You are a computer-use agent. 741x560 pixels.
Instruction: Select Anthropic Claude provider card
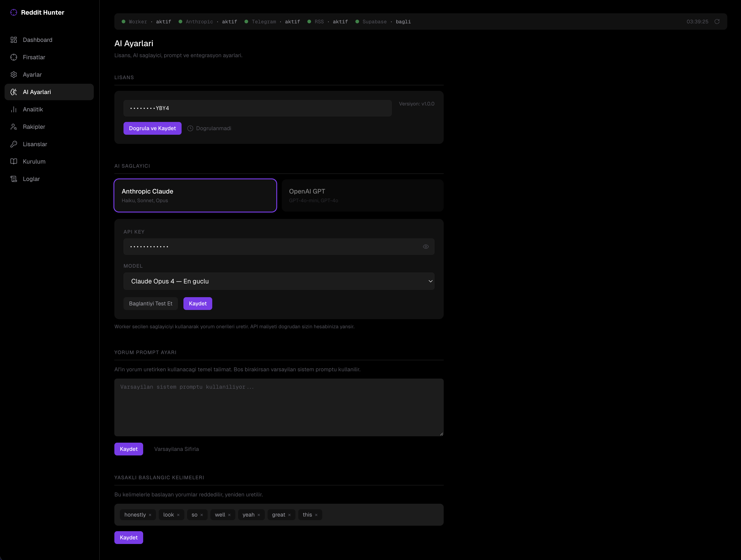(195, 195)
